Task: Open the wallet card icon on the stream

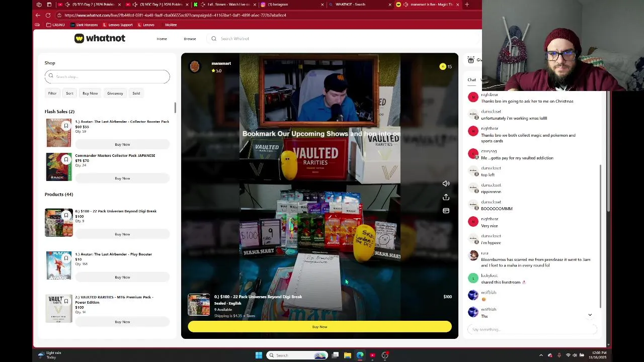Action: [446, 211]
